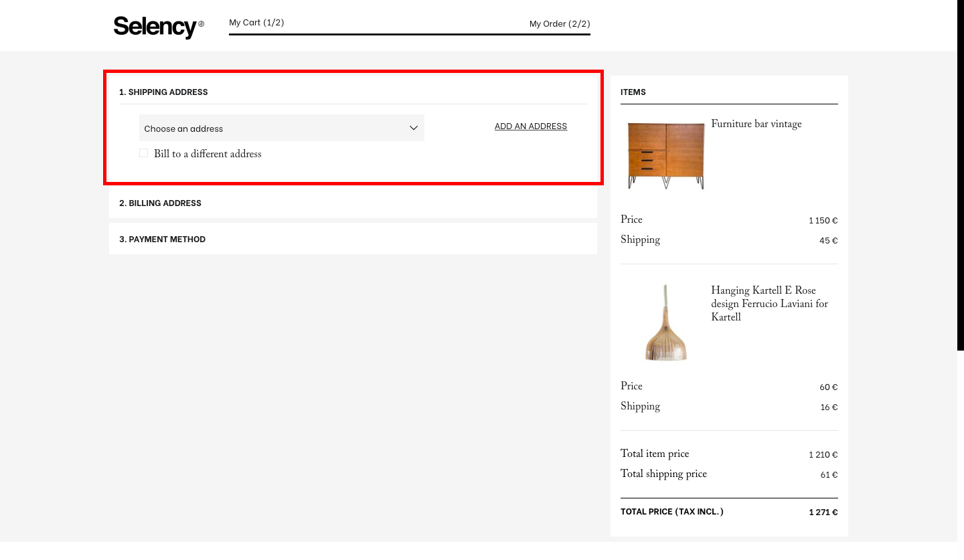The height and width of the screenshot is (560, 964).
Task: Click the 45 € shipping value
Action: click(x=828, y=241)
